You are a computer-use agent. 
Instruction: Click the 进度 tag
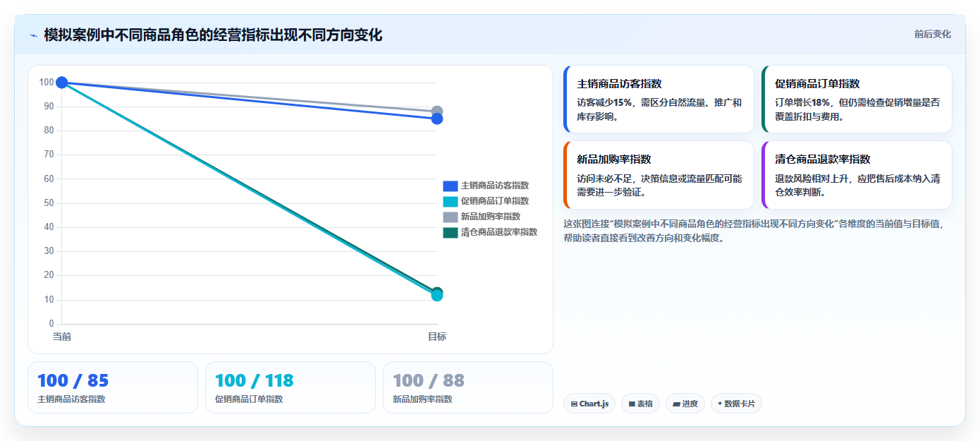click(x=685, y=404)
